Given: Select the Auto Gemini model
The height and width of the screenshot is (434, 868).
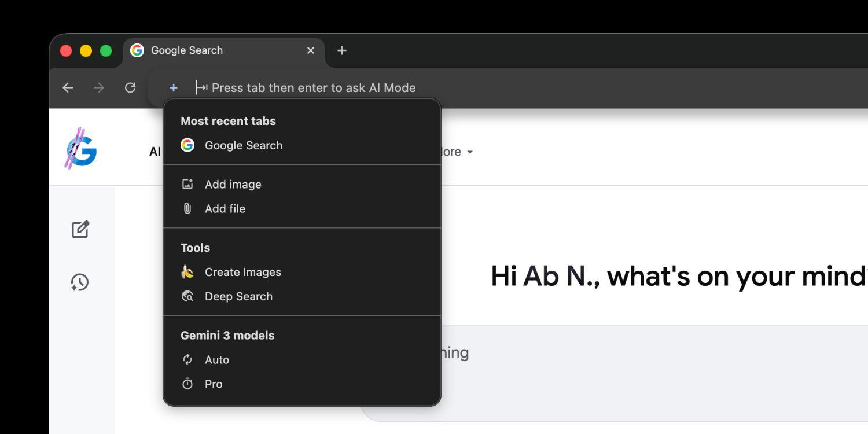Looking at the screenshot, I should coord(217,359).
